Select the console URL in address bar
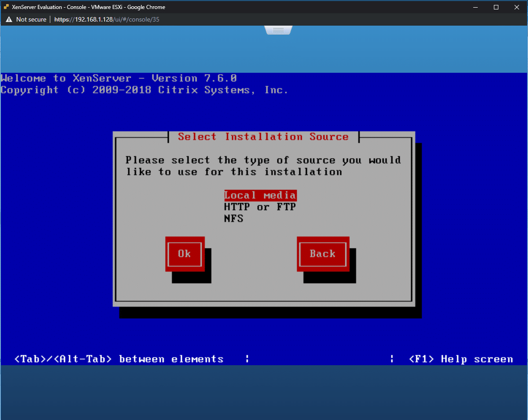 [107, 19]
